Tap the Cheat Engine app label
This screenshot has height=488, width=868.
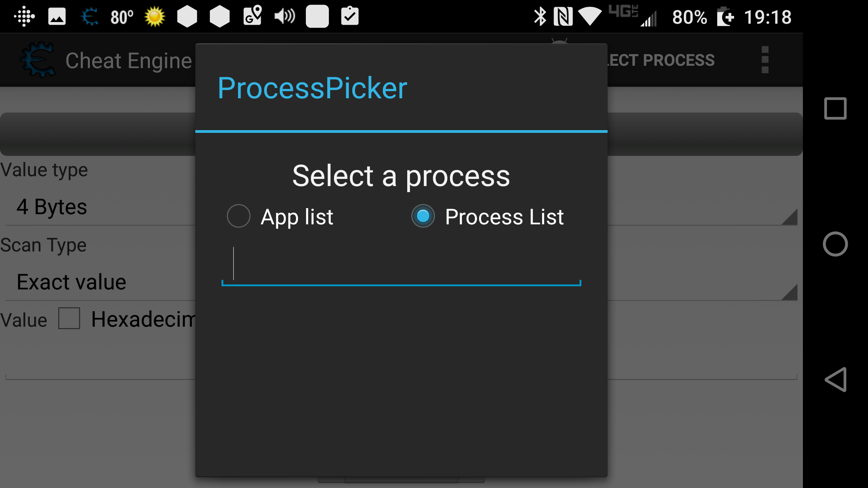pos(128,60)
